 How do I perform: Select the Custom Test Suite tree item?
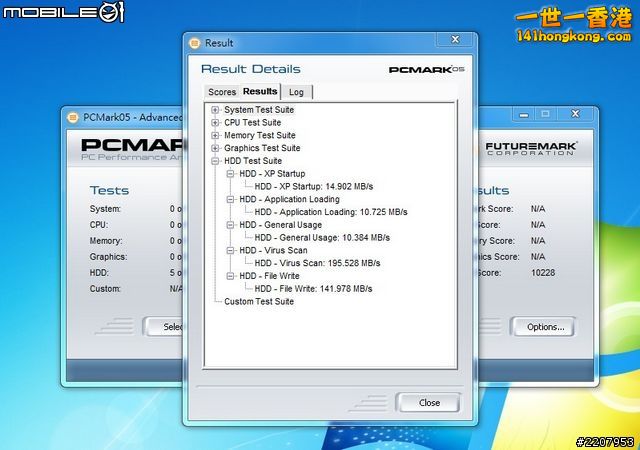(259, 302)
